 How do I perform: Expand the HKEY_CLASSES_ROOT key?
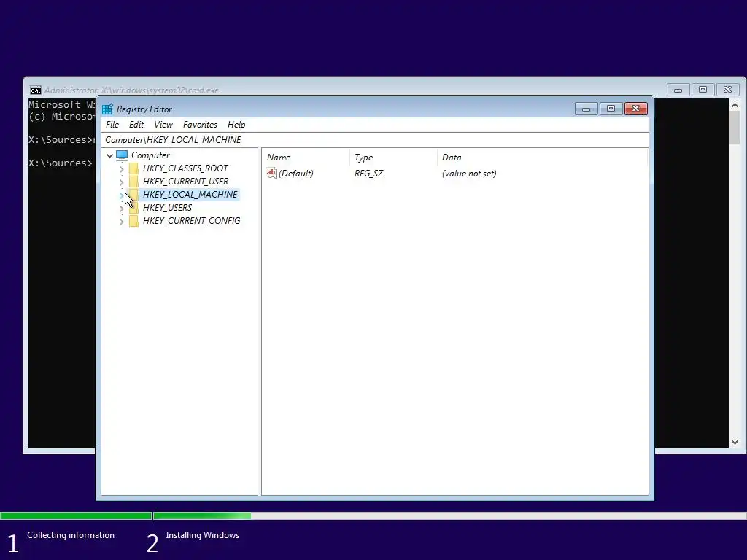click(122, 169)
